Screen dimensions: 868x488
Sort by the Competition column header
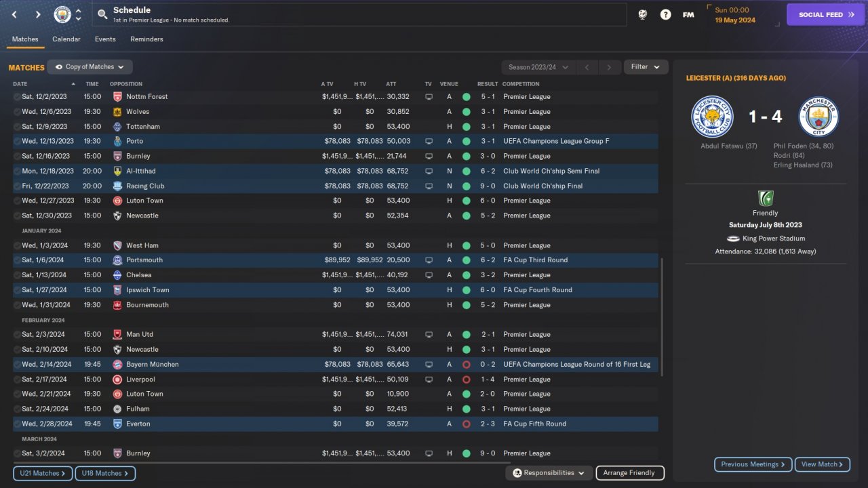click(521, 84)
